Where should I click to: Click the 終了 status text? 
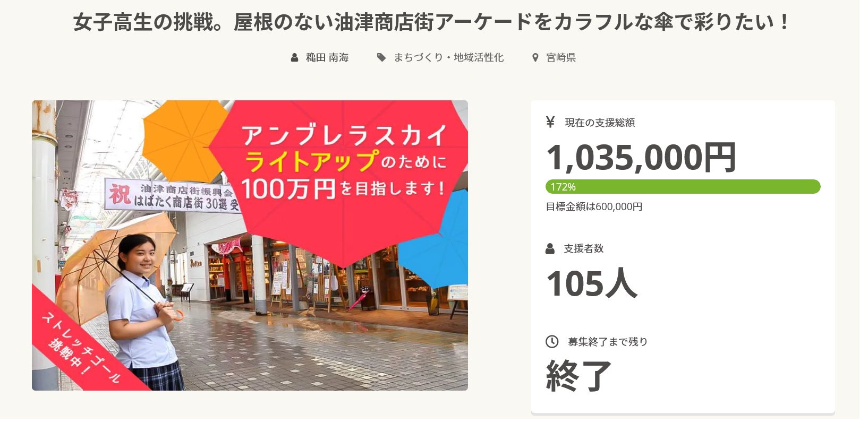point(578,376)
